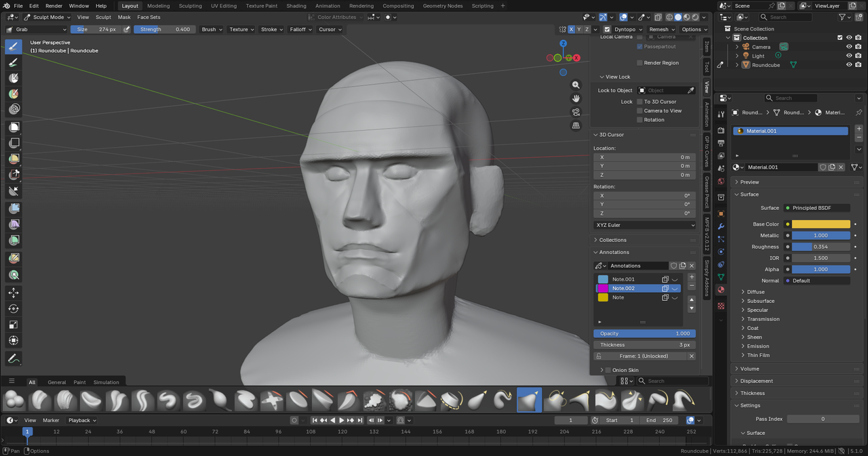Click the pan hand viewport gizmo

tap(576, 98)
